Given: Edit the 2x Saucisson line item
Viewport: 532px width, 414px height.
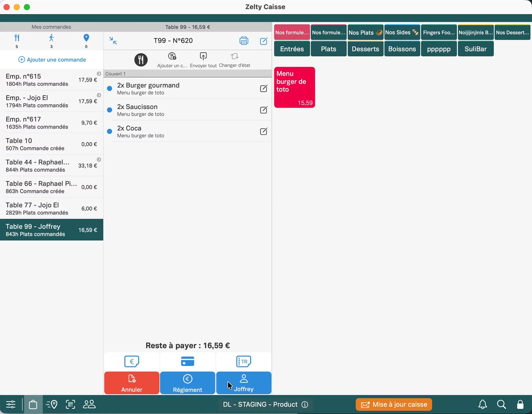Looking at the screenshot, I should (x=263, y=110).
